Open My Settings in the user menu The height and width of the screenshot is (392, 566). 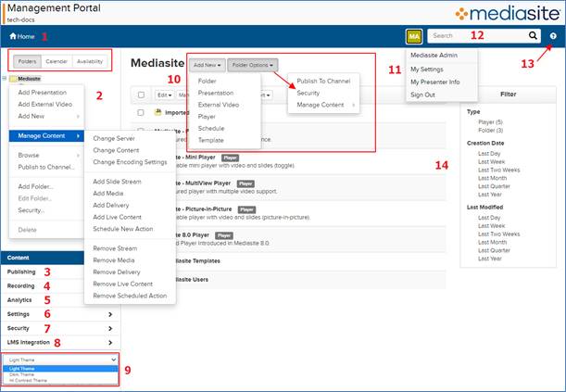pyautogui.click(x=427, y=70)
